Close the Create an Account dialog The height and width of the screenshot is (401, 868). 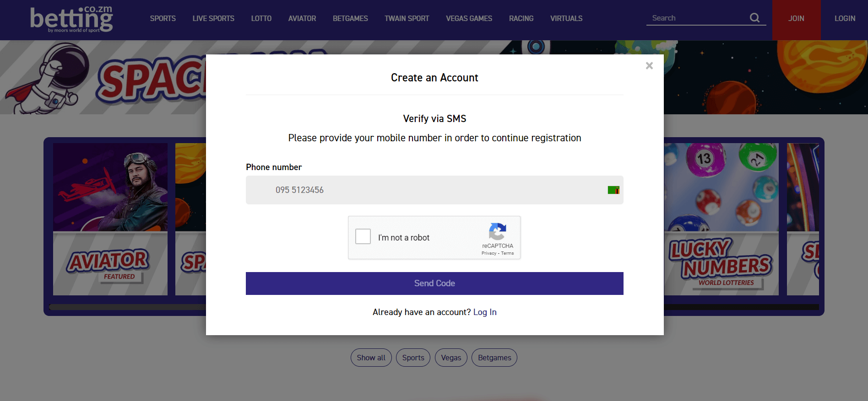[649, 66]
